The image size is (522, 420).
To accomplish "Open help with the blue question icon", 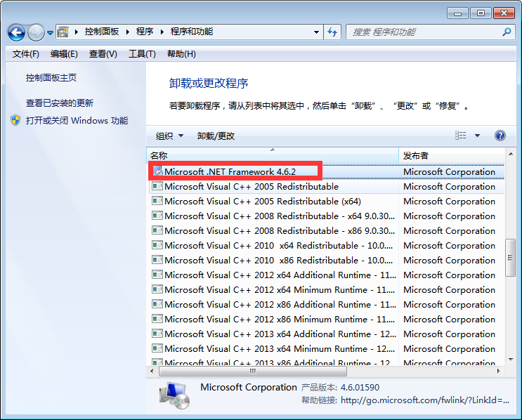I will pos(500,136).
